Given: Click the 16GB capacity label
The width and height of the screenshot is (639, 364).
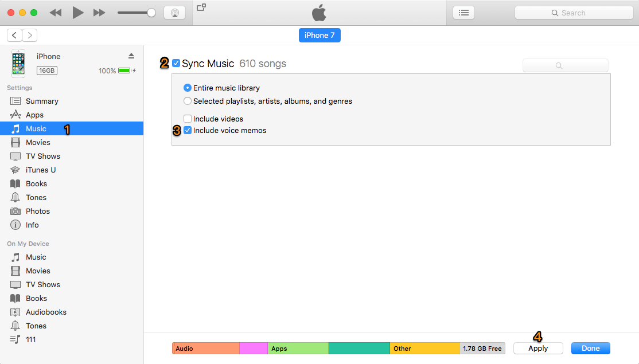Looking at the screenshot, I should [x=47, y=71].
